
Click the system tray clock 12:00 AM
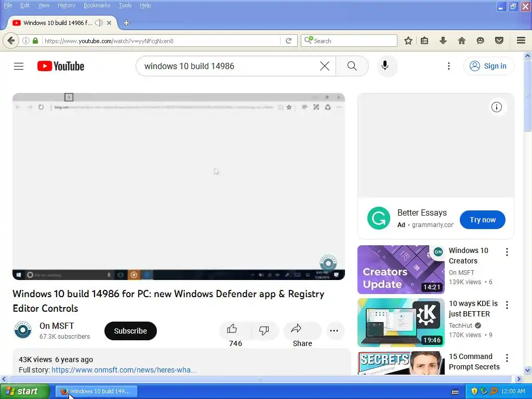[513, 391]
